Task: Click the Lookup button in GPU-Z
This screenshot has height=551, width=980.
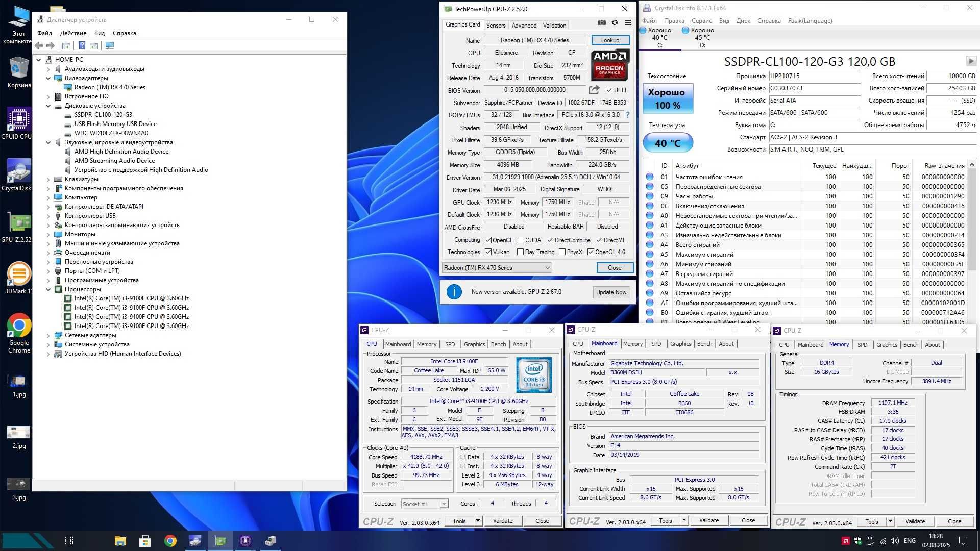Action: click(610, 40)
